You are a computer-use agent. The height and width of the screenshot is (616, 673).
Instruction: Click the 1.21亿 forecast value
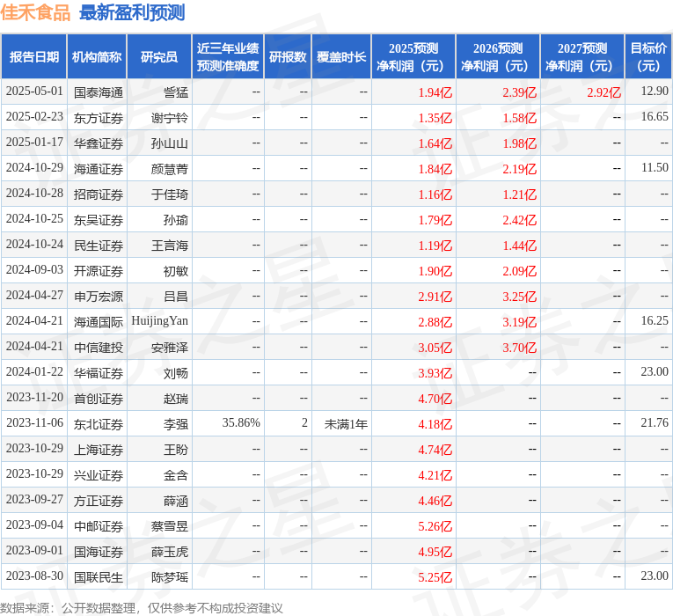(520, 194)
